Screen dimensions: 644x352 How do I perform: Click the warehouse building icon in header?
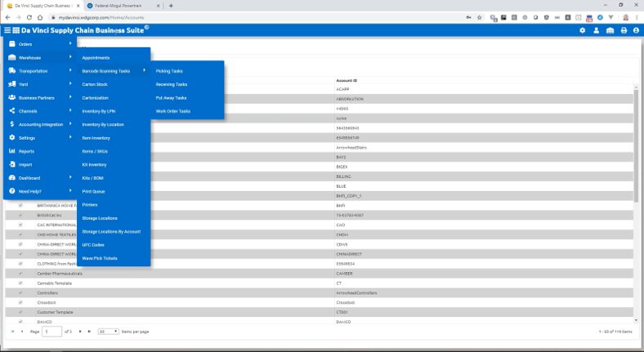610,30
